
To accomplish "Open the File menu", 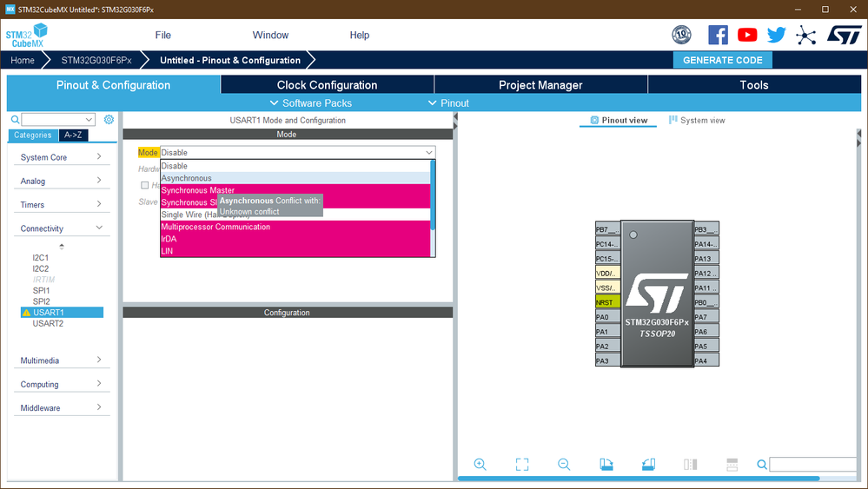I will click(x=162, y=35).
